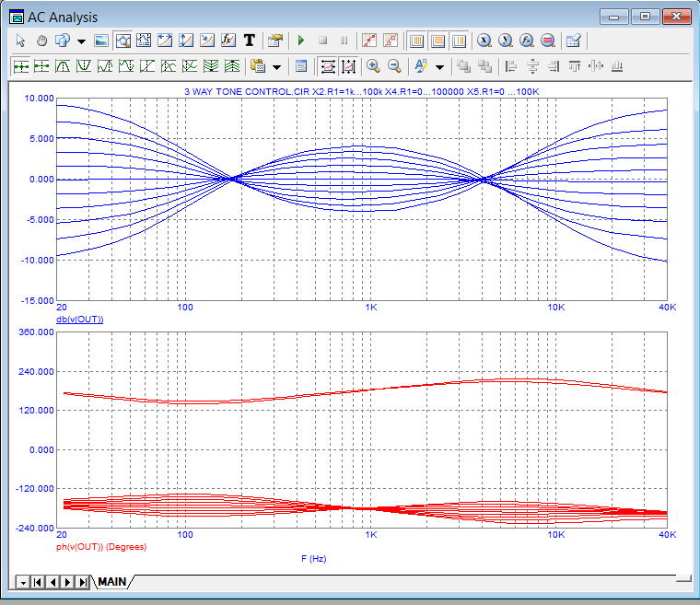The height and width of the screenshot is (605, 700).
Task: Click the grey Stop analysis button
Action: 322,41
